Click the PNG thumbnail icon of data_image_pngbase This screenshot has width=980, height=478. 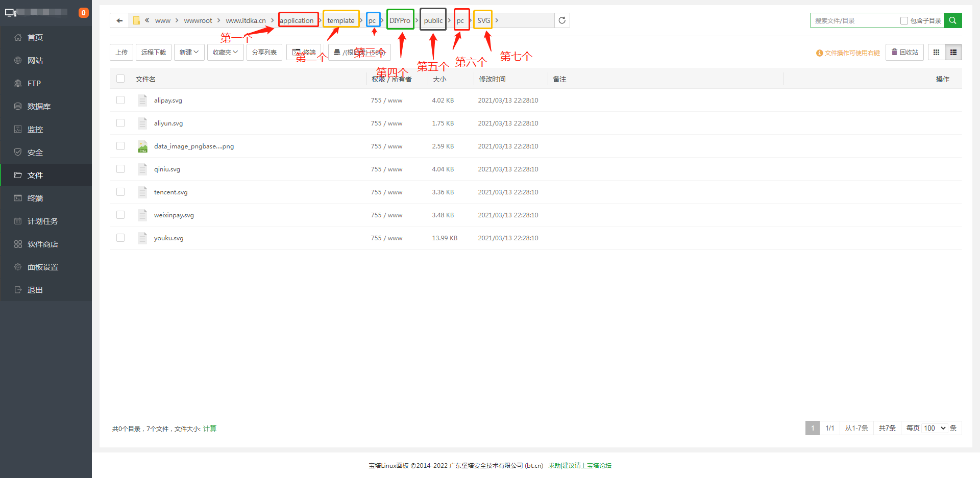click(x=142, y=146)
